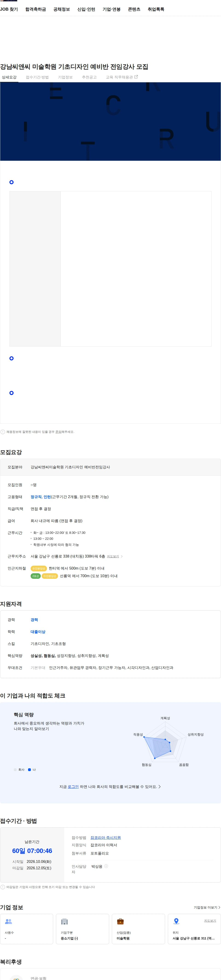
Task: Open the 콘텐츠 menu
Action: click(134, 9)
